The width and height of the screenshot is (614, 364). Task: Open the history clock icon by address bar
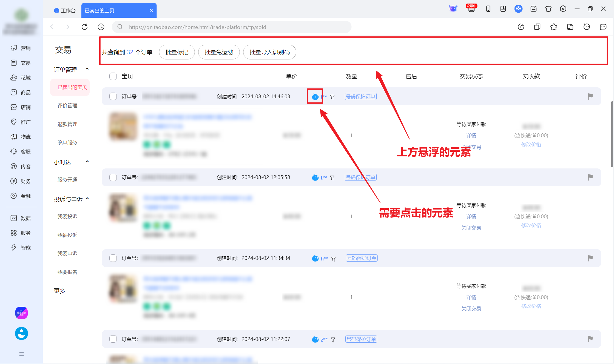pyautogui.click(x=101, y=27)
